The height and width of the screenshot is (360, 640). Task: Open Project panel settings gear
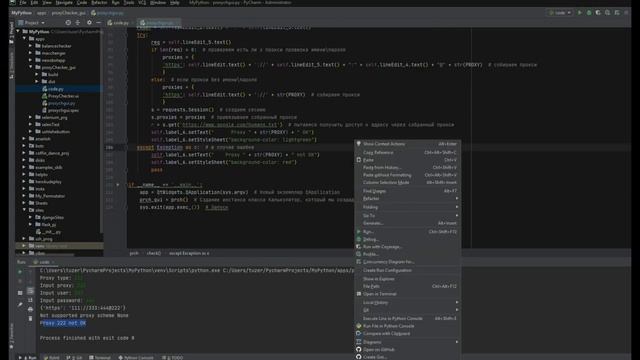pyautogui.click(x=89, y=23)
